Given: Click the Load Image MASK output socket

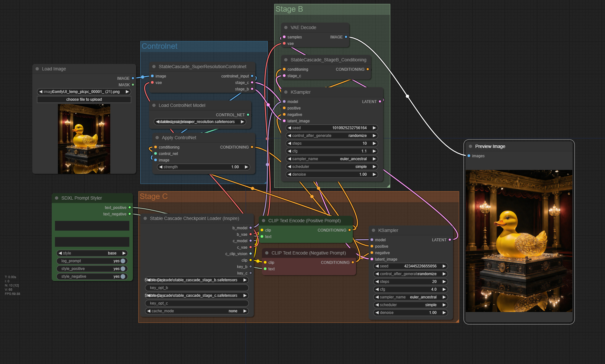Looking at the screenshot, I should (133, 85).
